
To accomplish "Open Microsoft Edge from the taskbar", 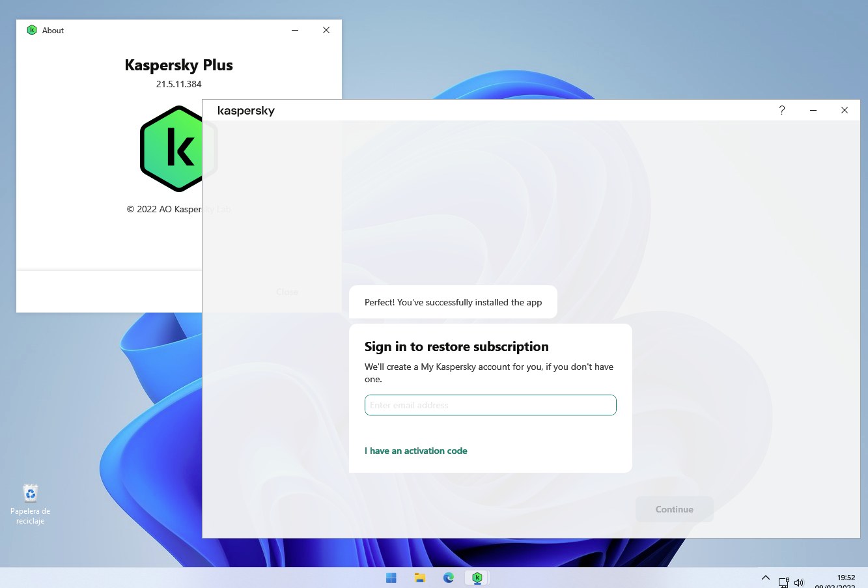I will (449, 578).
